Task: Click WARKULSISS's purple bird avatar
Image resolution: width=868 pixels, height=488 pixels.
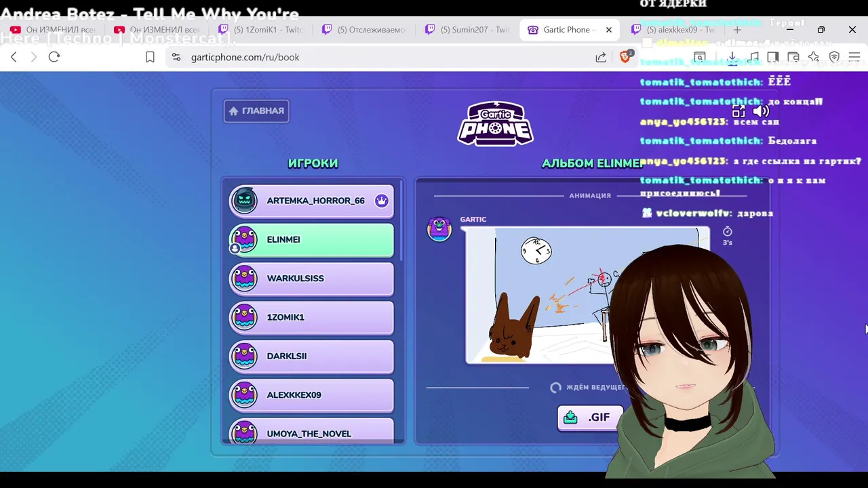Action: [x=244, y=279]
